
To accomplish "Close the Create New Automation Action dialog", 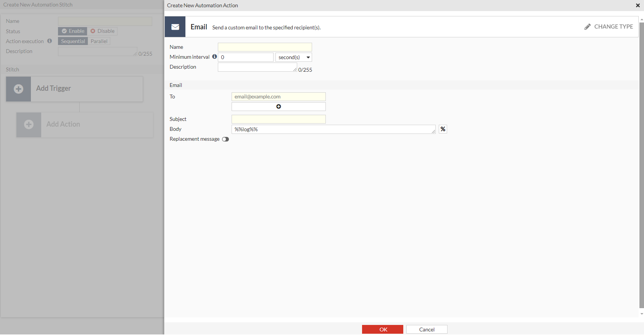I will tap(638, 5).
